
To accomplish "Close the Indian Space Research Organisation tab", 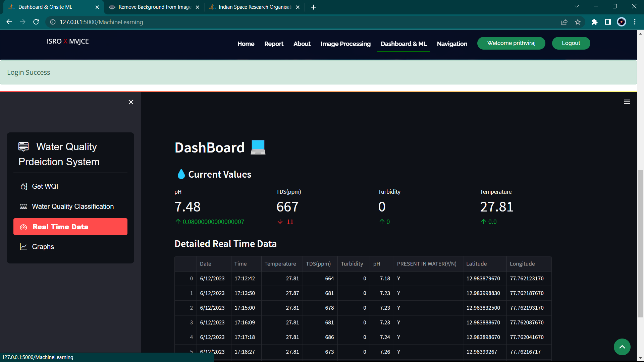I will click(298, 7).
